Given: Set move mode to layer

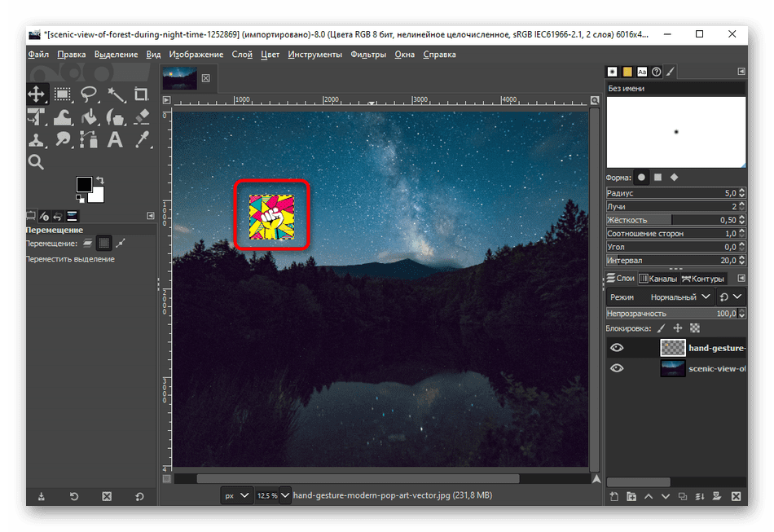Looking at the screenshot, I should click(x=88, y=243).
